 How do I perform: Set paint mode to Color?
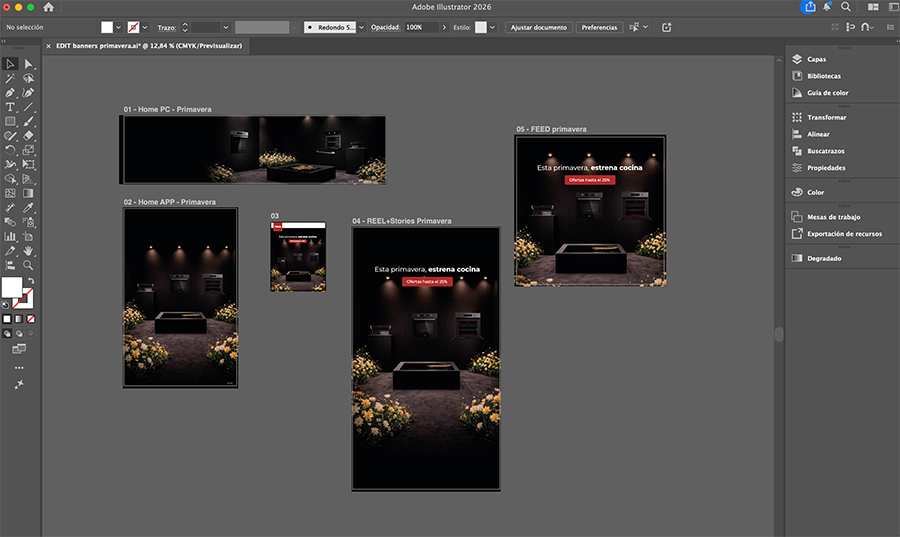(x=7, y=319)
